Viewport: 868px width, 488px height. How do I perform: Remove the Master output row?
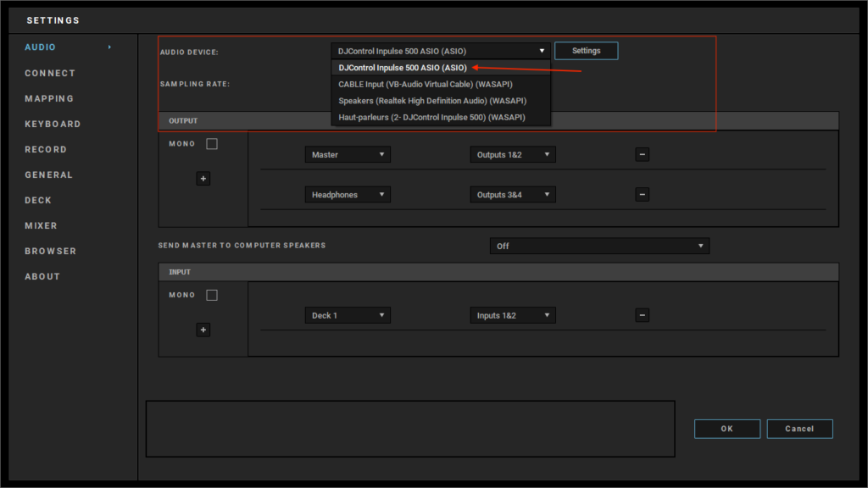(643, 154)
